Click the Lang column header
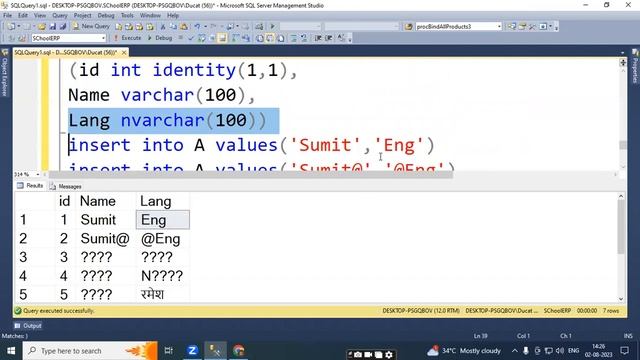 [162, 201]
